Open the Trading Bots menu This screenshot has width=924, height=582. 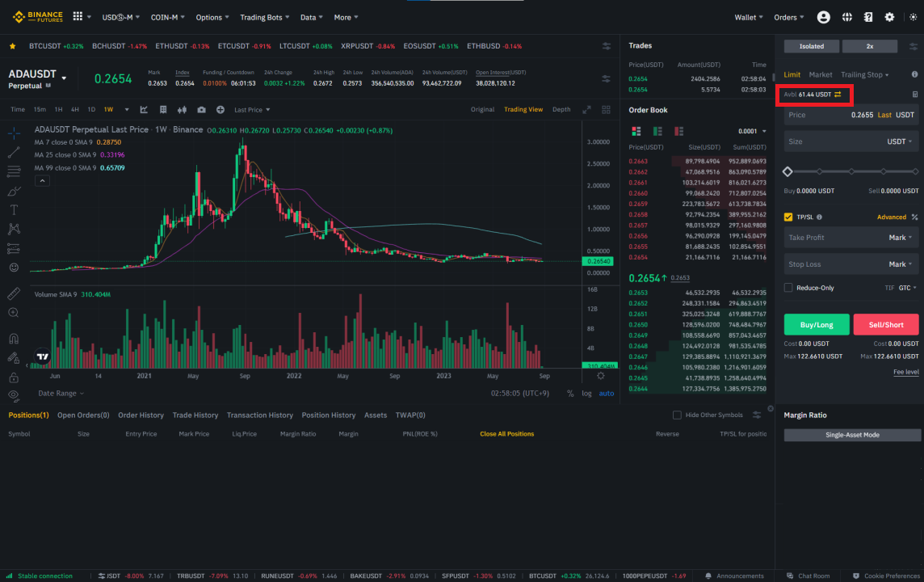point(265,17)
